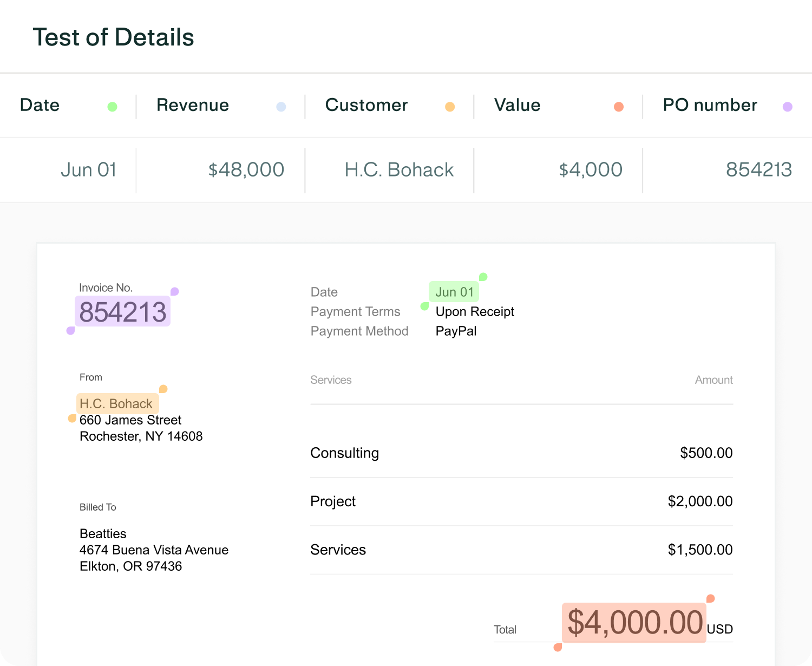Click the purple dot beside PO number
This screenshot has width=812, height=666.
point(788,107)
